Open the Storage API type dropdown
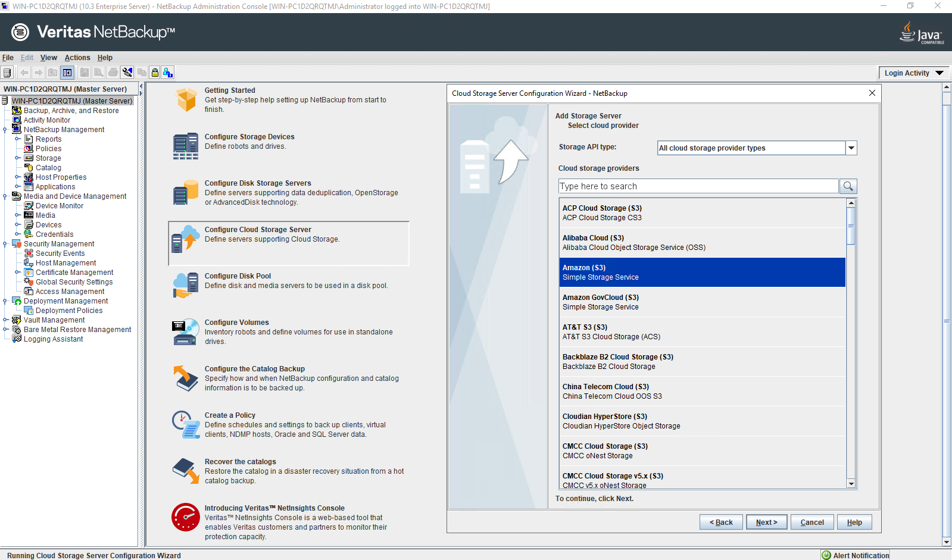Image resolution: width=952 pixels, height=560 pixels. 851,148
